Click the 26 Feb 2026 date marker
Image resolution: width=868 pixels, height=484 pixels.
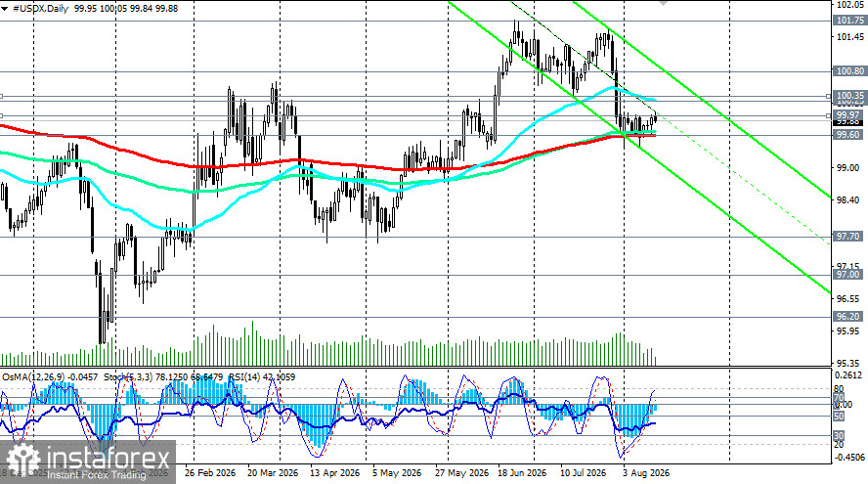click(210, 473)
